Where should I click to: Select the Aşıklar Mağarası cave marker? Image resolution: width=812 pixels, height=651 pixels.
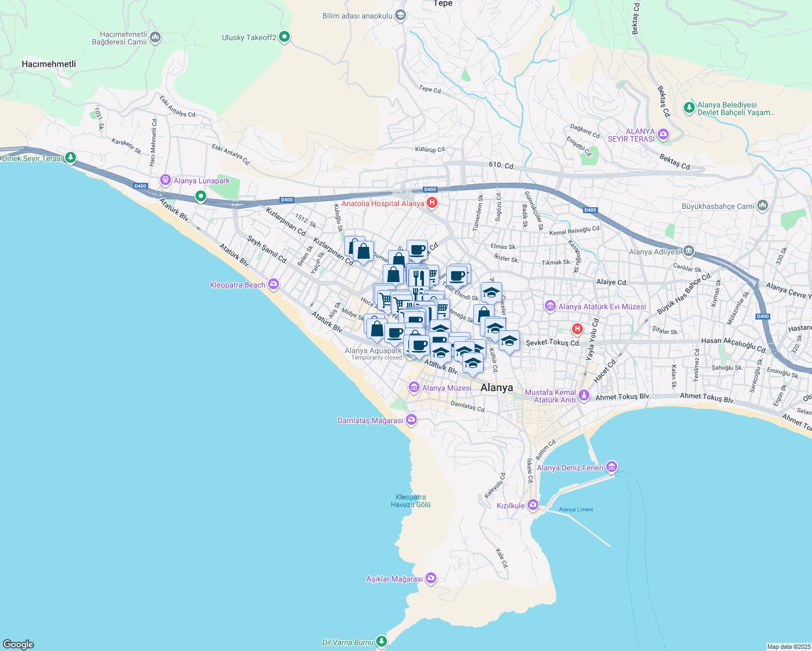point(430,578)
